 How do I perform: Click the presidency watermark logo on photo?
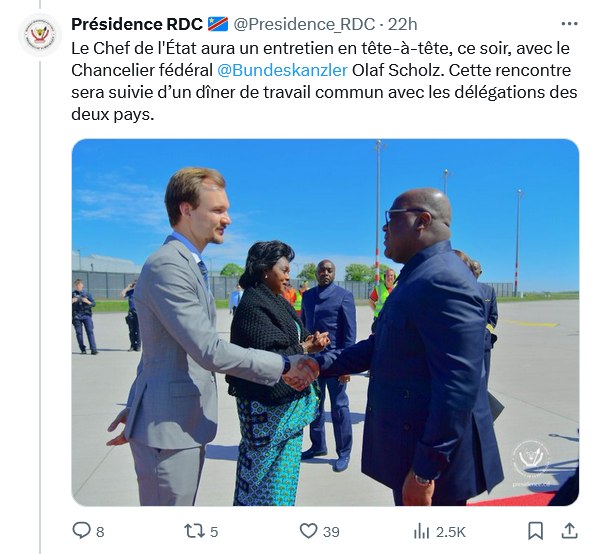coord(531,462)
